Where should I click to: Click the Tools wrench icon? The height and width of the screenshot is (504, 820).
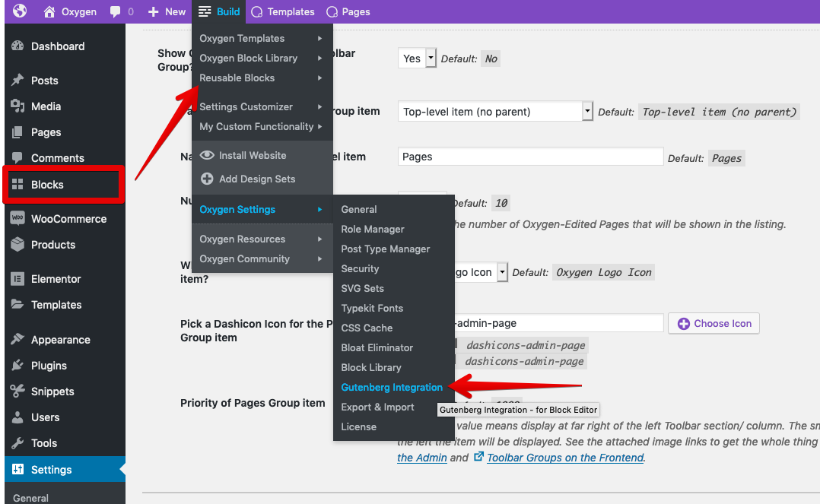17,443
